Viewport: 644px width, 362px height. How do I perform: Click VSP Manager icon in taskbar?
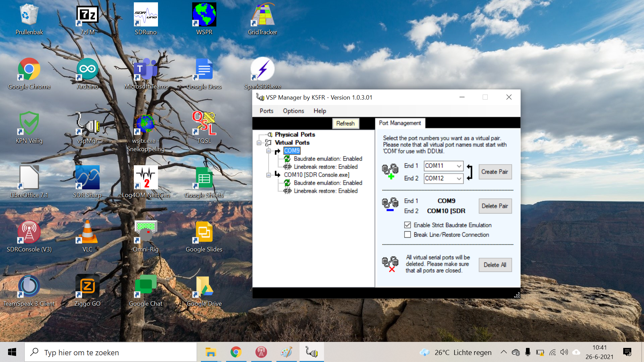312,352
